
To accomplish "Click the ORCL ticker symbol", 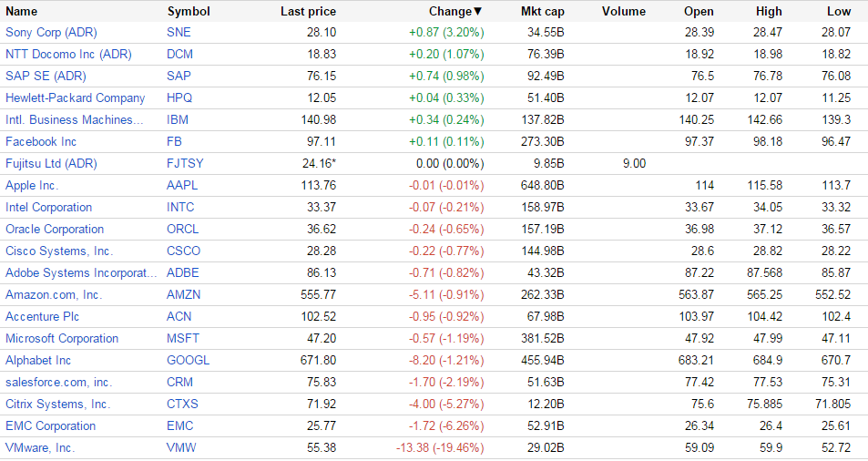I will tap(183, 229).
